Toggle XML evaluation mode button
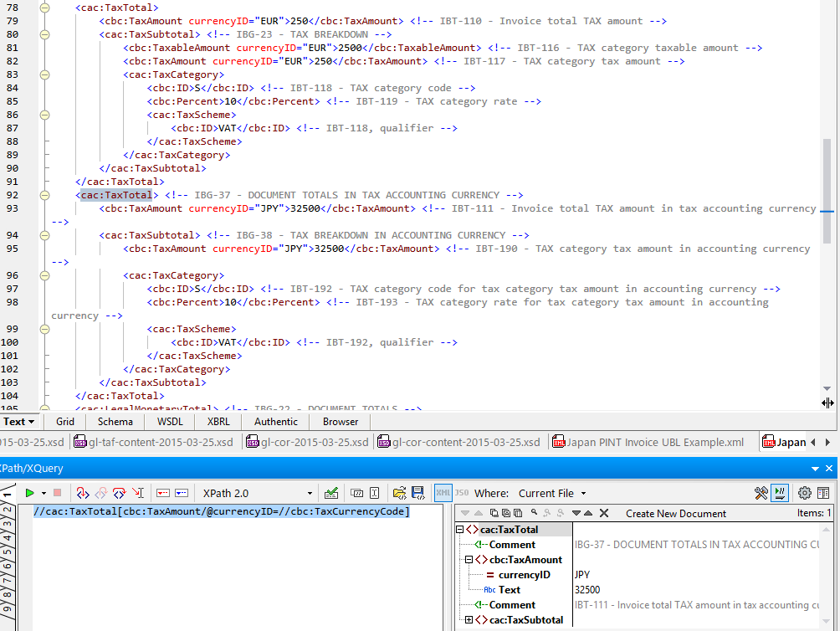Viewport: 840px width, 631px height. (x=443, y=493)
